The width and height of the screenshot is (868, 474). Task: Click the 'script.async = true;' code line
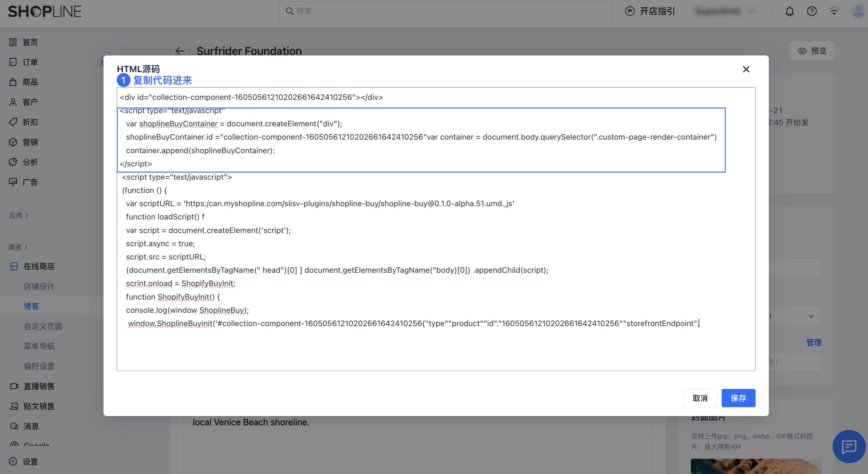(x=160, y=243)
